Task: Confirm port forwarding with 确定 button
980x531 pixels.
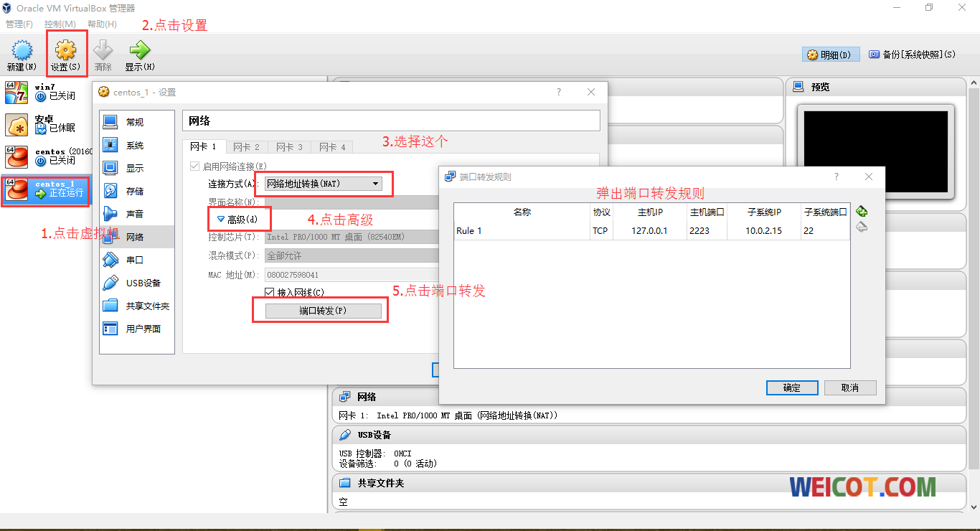Action: tap(792, 387)
